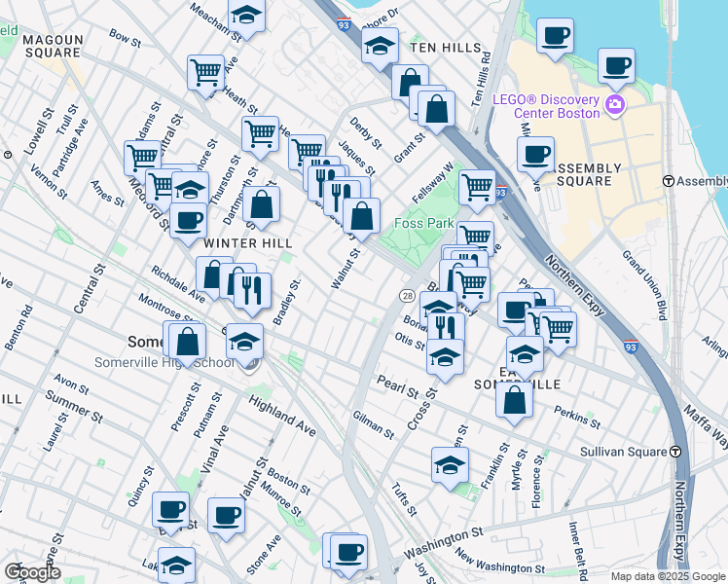728x584 pixels.
Task: Click the Summer St street label
Action: pyautogui.click(x=74, y=406)
